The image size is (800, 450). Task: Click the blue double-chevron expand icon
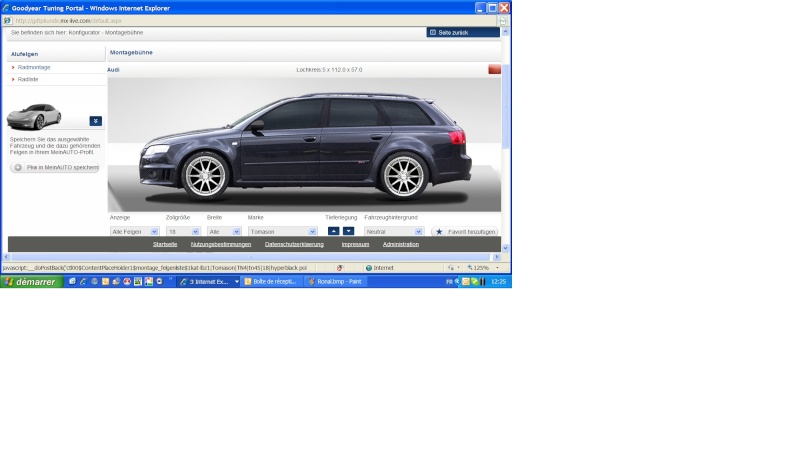95,121
